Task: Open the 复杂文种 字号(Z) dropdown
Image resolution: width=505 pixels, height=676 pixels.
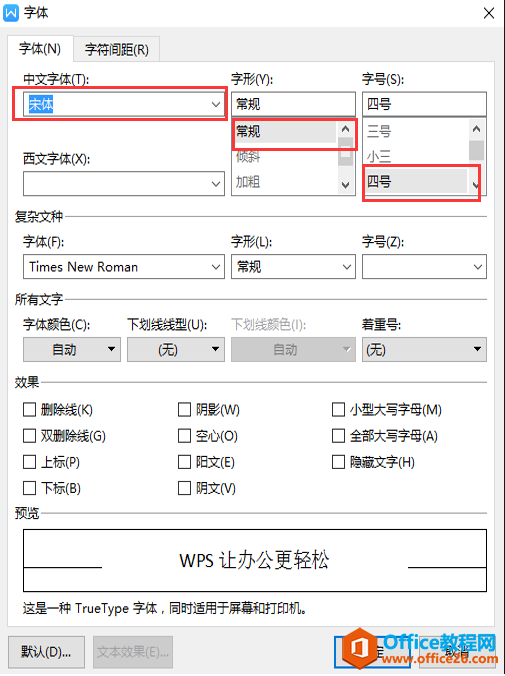Action: point(478,267)
